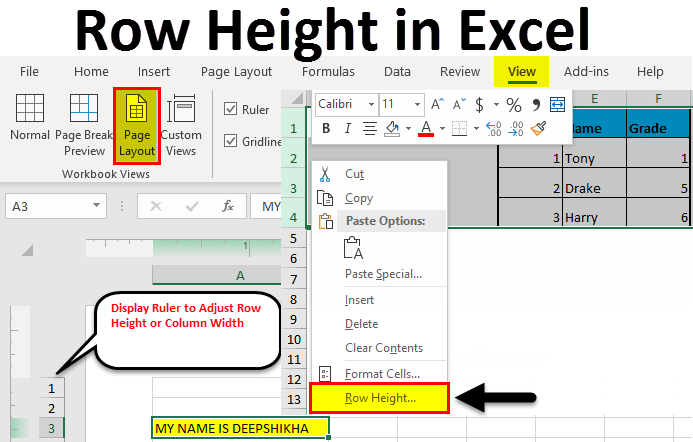Open the Name Box A3 dropdown
This screenshot has width=693, height=442.
click(96, 205)
